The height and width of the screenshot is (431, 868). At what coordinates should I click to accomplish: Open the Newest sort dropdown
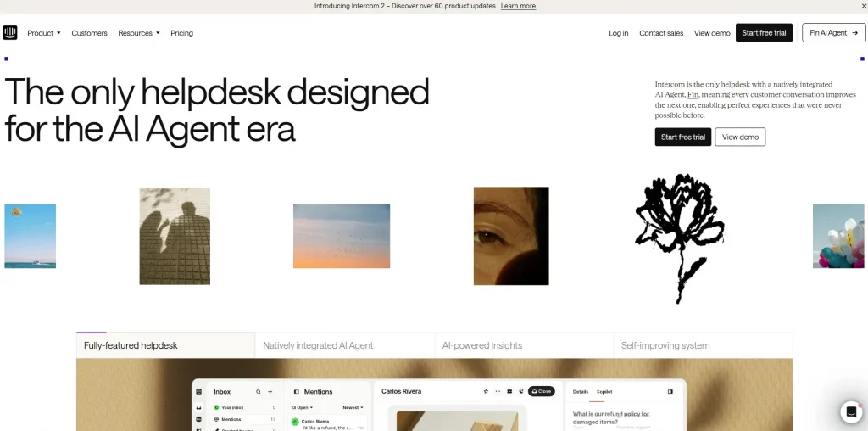[353, 408]
